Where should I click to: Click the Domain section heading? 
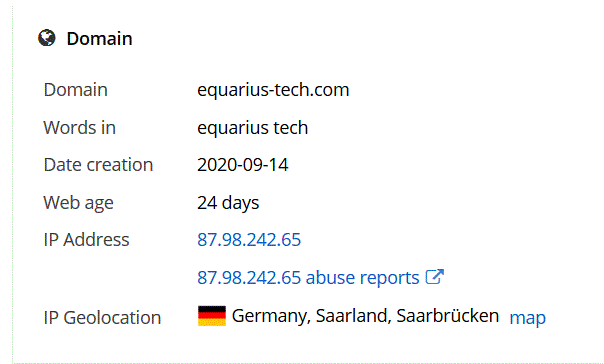(99, 39)
